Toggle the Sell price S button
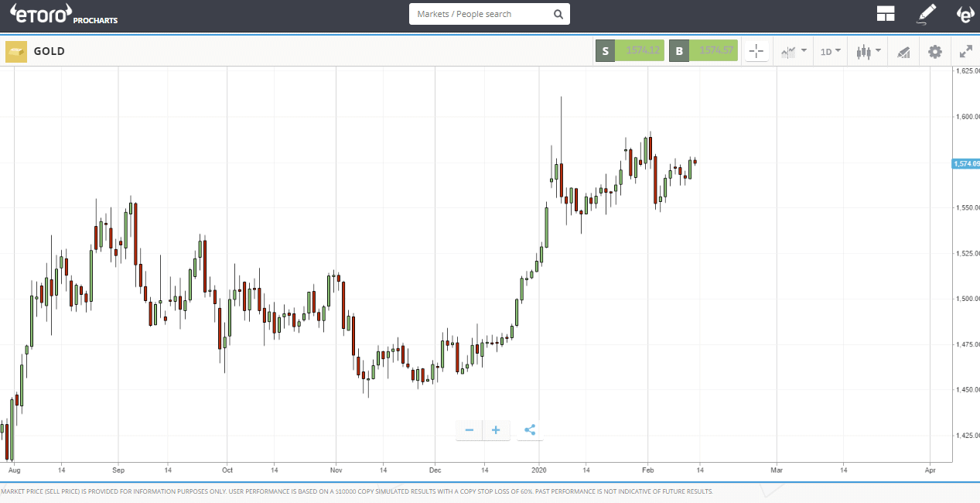Image resolution: width=980 pixels, height=503 pixels. (x=605, y=50)
